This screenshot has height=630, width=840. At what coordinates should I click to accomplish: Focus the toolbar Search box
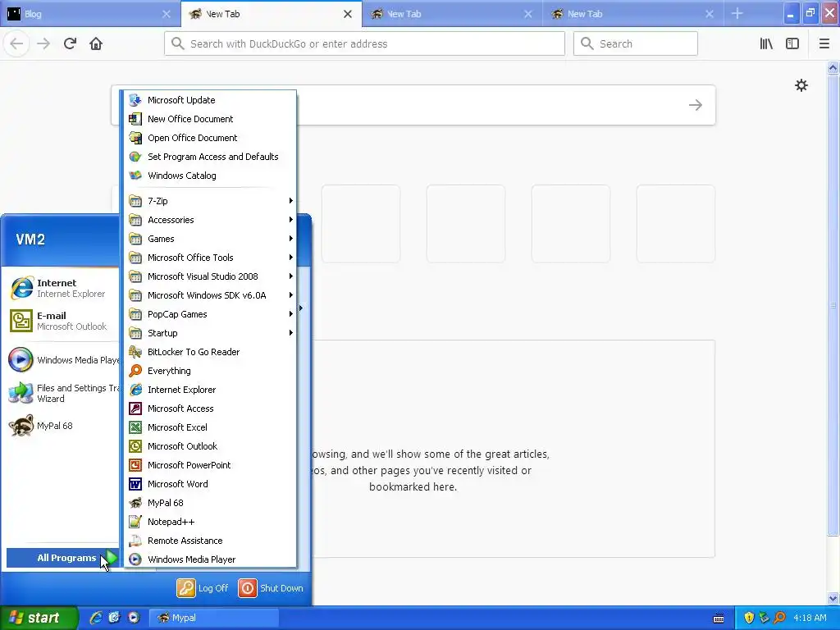(636, 43)
